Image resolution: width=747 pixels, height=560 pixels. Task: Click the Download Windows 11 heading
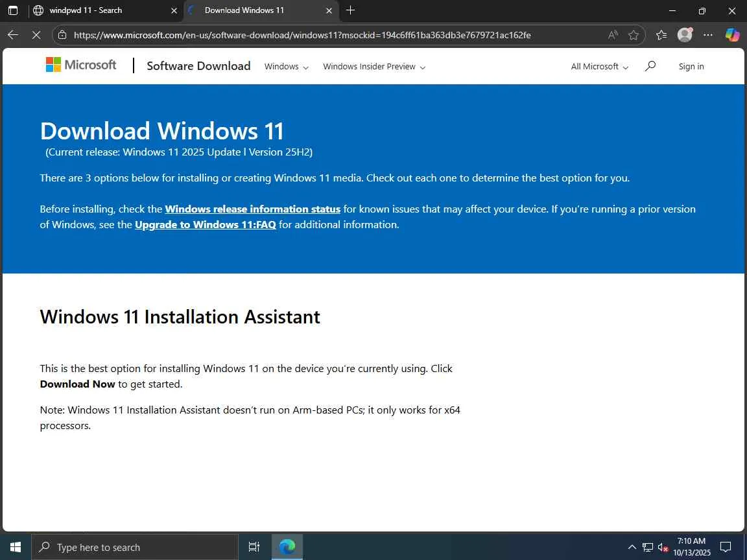[162, 131]
